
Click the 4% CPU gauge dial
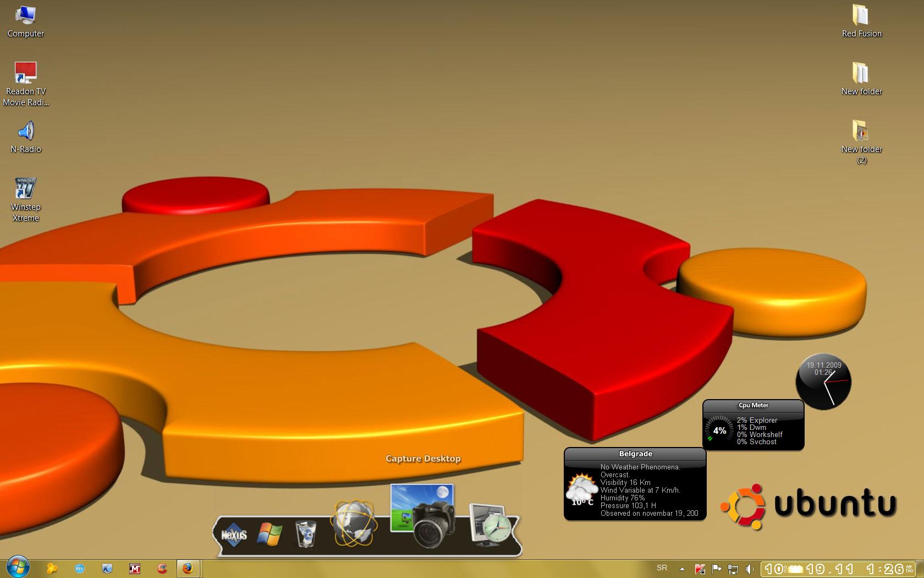pos(719,430)
